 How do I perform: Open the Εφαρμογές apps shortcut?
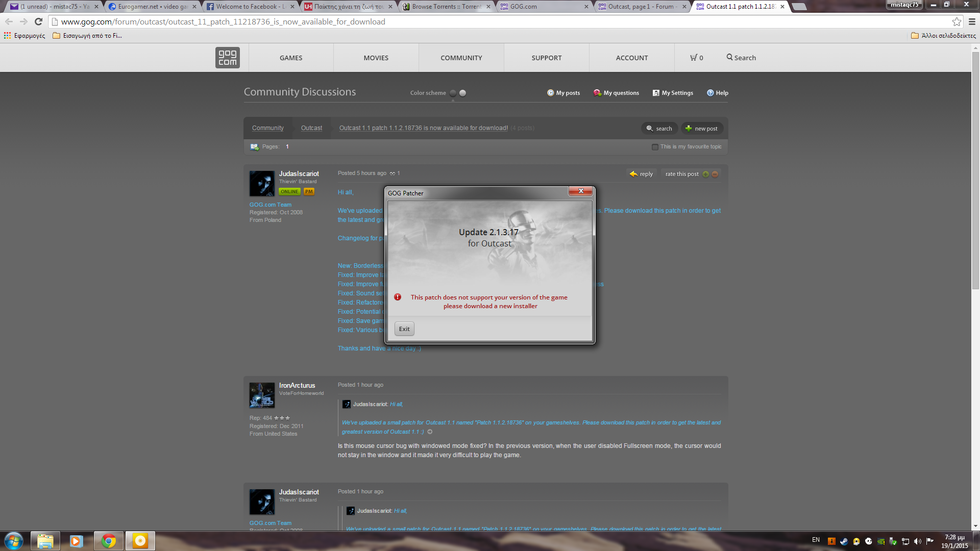(24, 36)
